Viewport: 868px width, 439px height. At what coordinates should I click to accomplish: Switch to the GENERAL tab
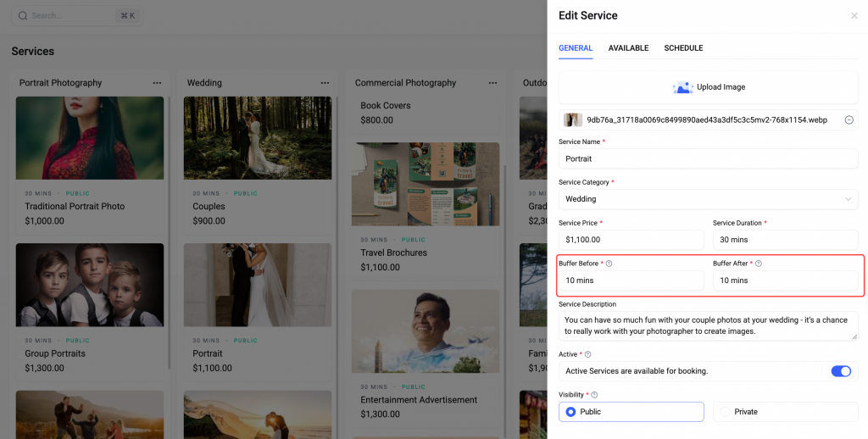coord(576,48)
